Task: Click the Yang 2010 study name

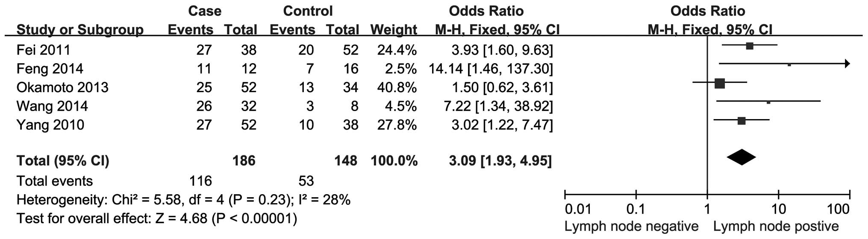Action: [50, 125]
